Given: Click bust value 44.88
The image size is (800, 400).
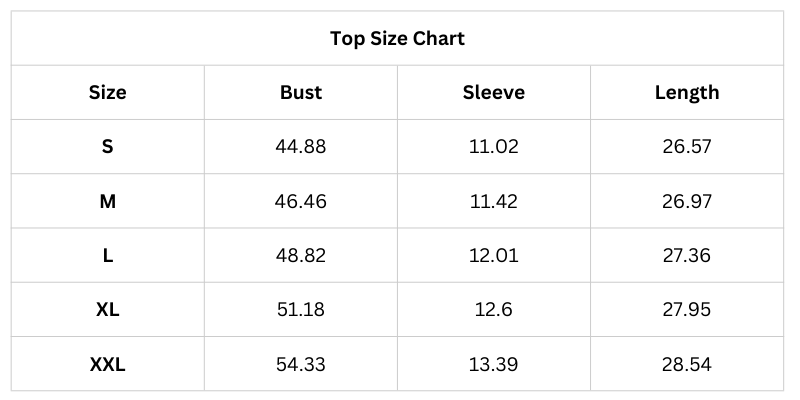Looking at the screenshot, I should (x=301, y=147).
